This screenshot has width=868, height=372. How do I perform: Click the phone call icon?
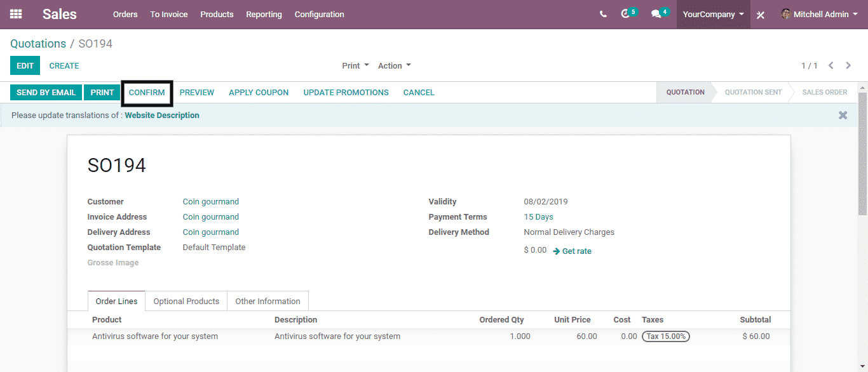(603, 14)
